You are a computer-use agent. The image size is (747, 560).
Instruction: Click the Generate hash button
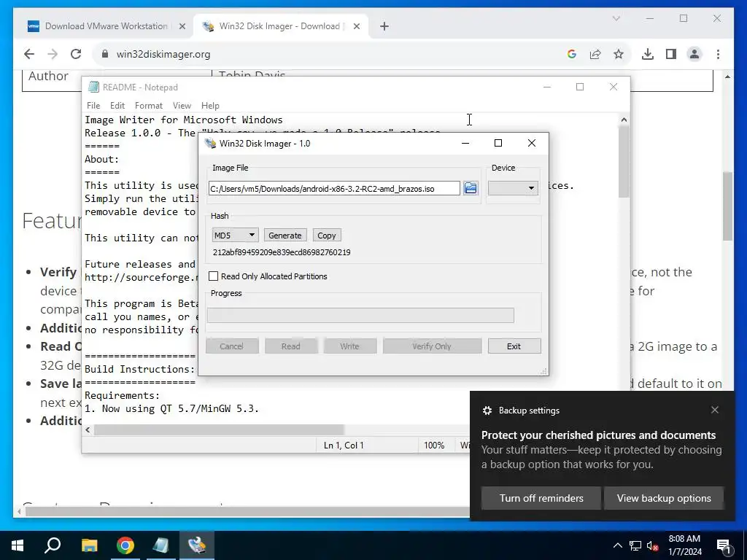click(x=285, y=236)
